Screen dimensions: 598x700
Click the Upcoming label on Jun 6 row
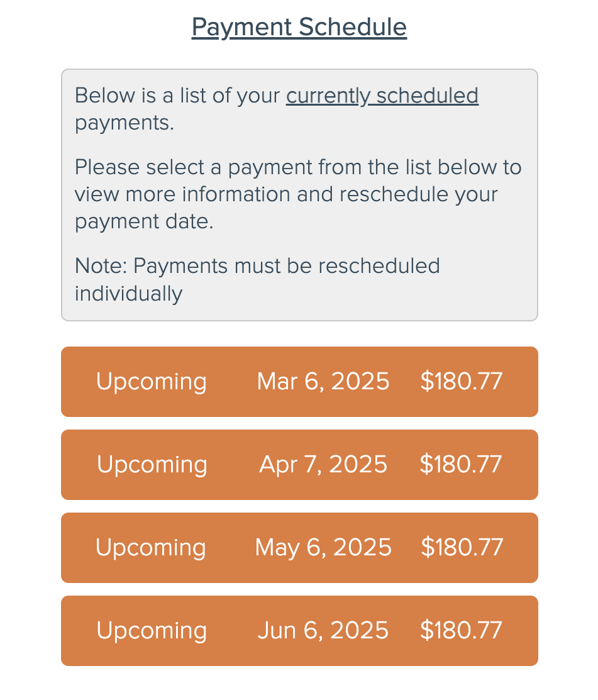pyautogui.click(x=152, y=631)
